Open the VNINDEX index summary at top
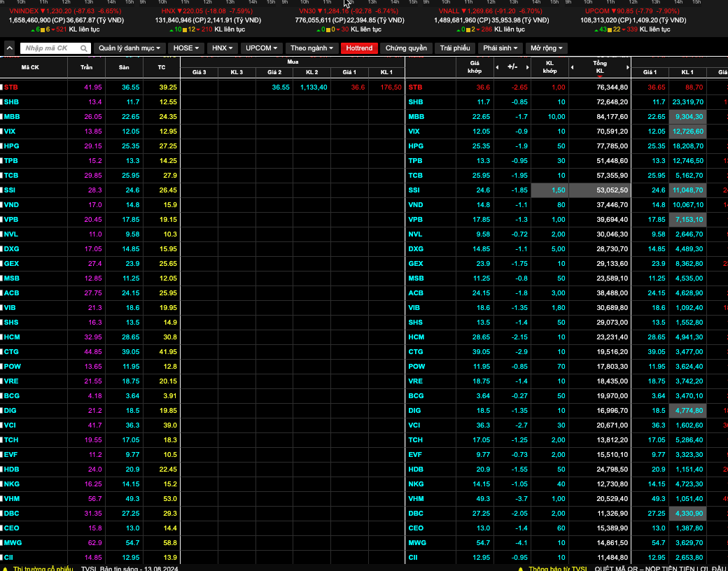Image resolution: width=728 pixels, height=571 pixels. [x=65, y=20]
